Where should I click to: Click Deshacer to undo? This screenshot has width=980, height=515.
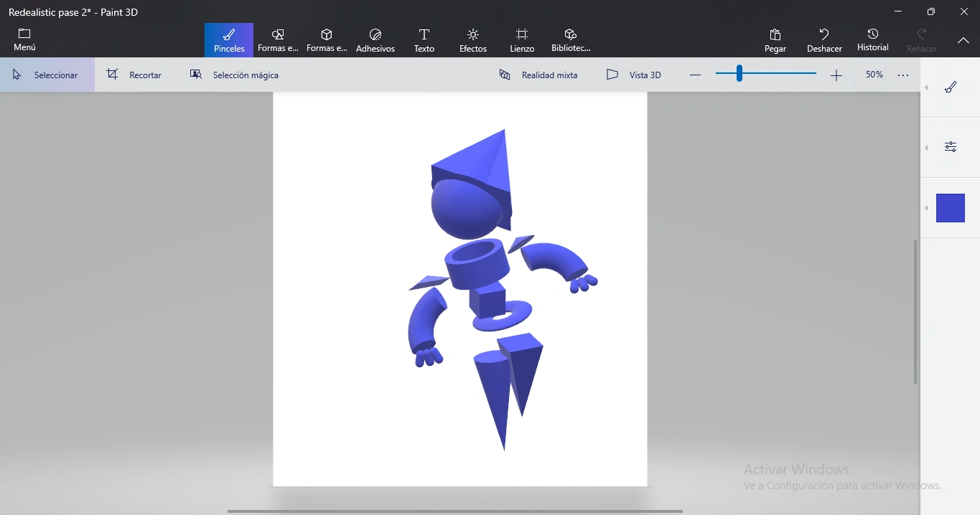point(824,40)
